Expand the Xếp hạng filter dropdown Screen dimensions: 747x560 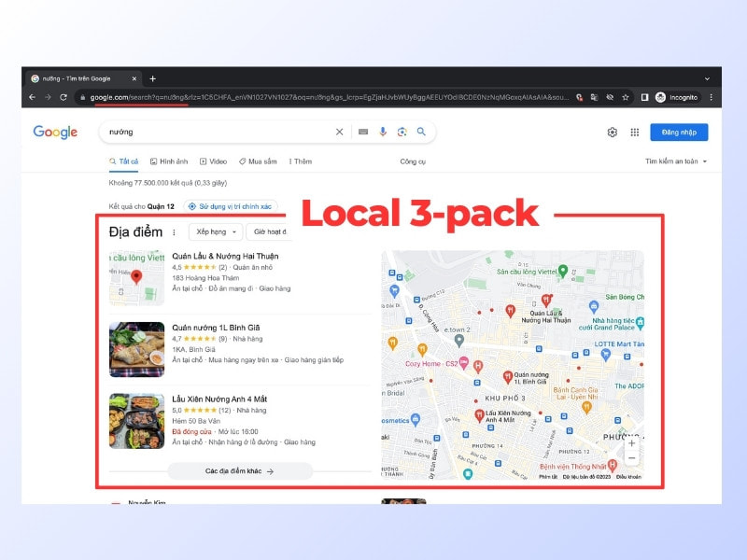[217, 232]
